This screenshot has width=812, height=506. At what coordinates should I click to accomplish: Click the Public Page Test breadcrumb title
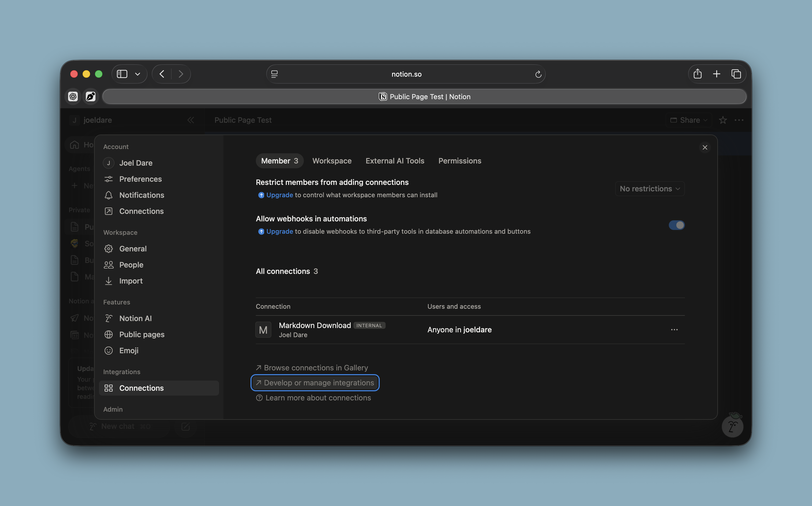click(x=243, y=120)
